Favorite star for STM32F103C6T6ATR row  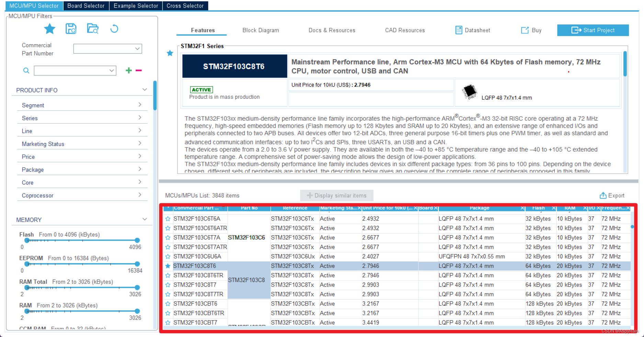pyautogui.click(x=168, y=228)
